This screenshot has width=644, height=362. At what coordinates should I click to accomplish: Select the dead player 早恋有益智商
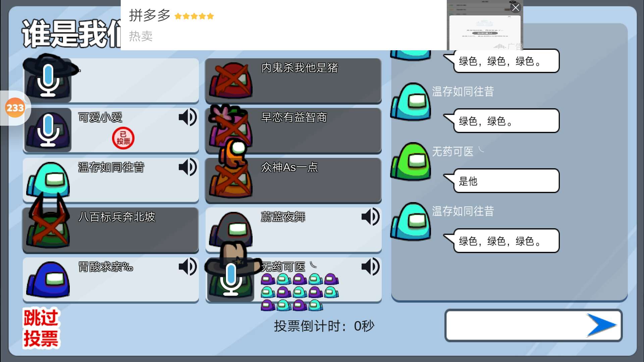point(293,130)
